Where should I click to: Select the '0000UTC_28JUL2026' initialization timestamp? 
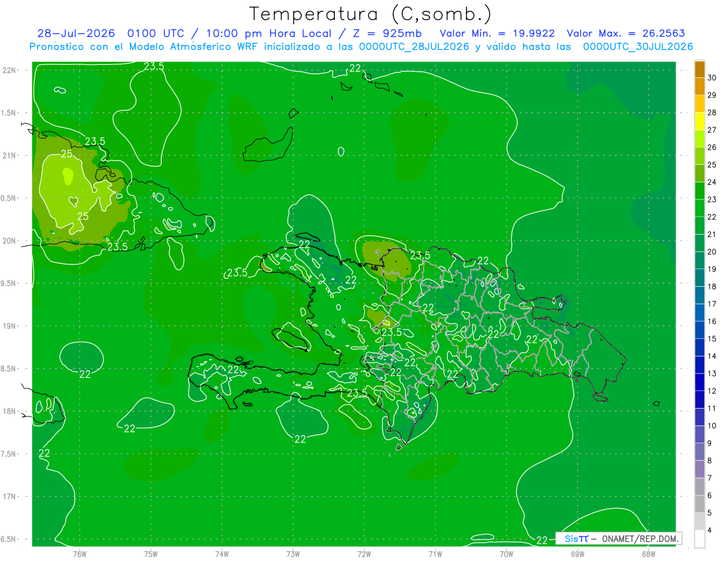(x=413, y=47)
